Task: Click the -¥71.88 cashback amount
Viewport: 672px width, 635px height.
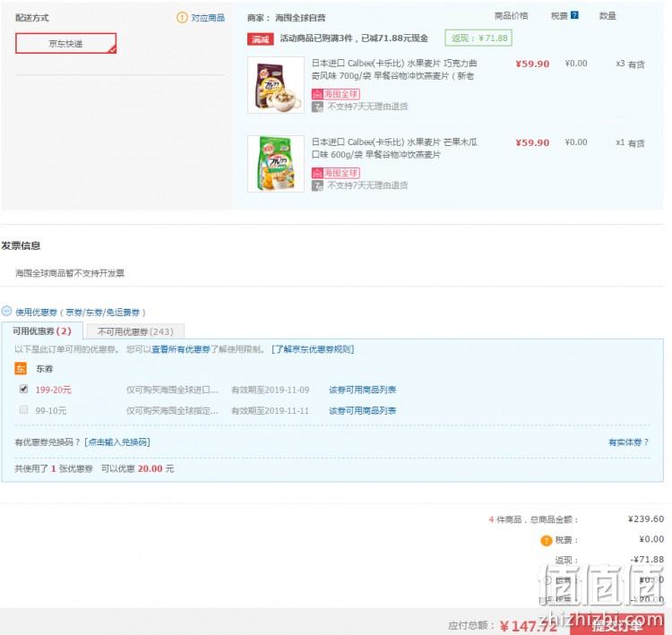Action: coord(648,560)
